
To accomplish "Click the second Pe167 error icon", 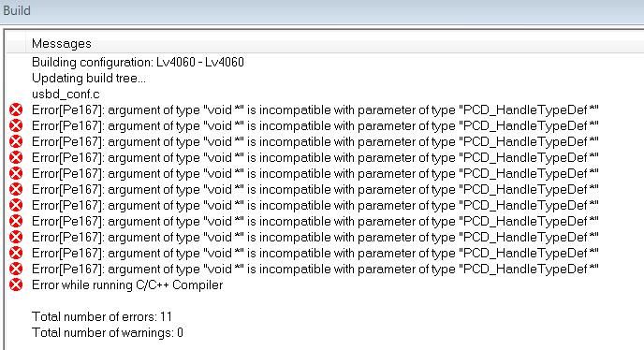I will coord(16,125).
